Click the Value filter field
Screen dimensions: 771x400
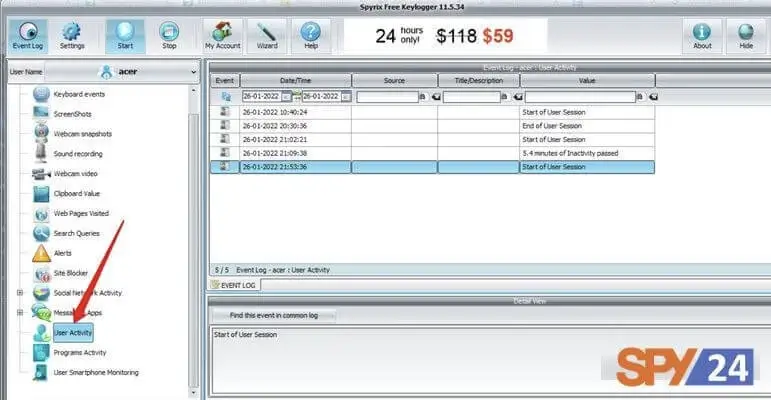(580, 97)
